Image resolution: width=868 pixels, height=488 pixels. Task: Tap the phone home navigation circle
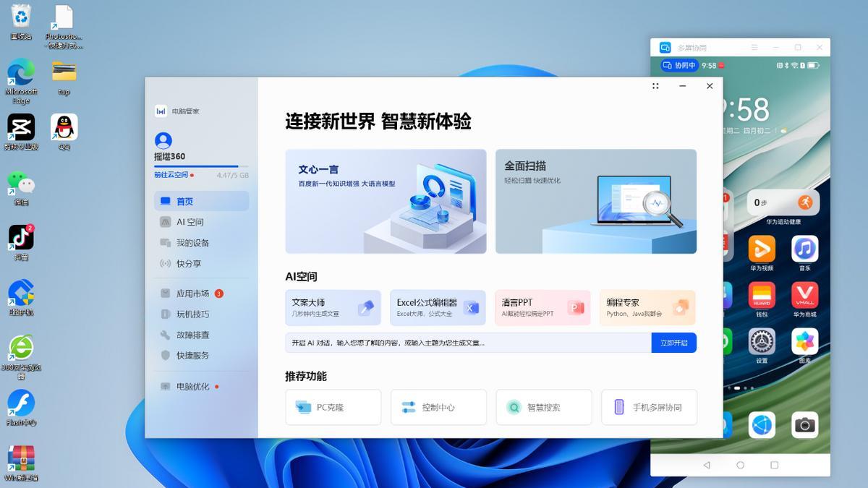[x=740, y=465]
